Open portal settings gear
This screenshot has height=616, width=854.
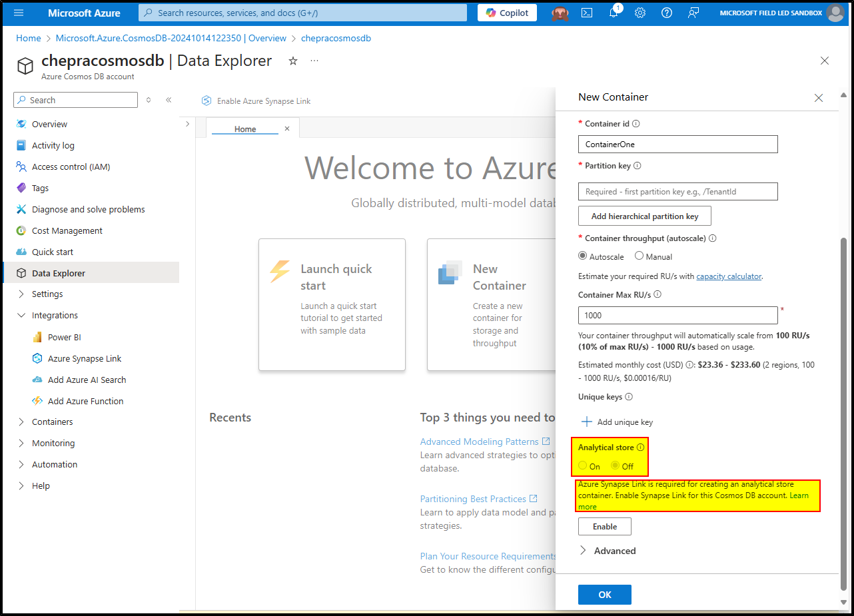click(640, 13)
